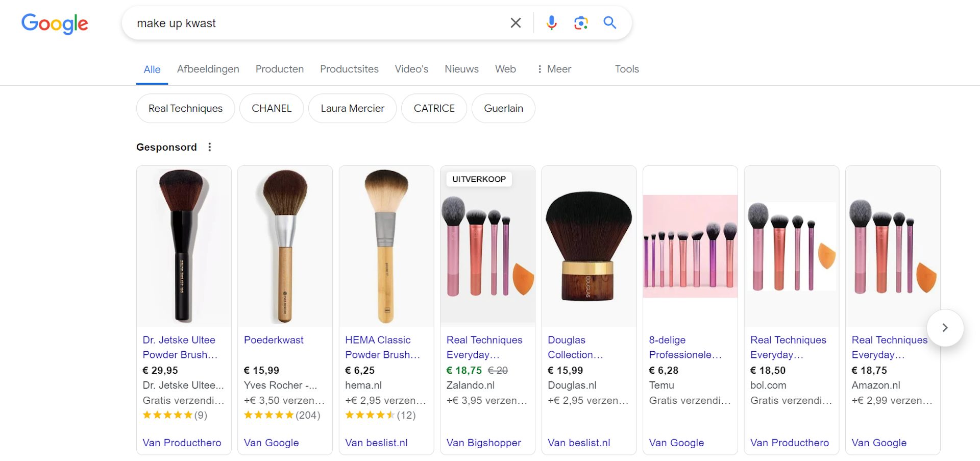Click the bol.com seller name

click(x=768, y=385)
